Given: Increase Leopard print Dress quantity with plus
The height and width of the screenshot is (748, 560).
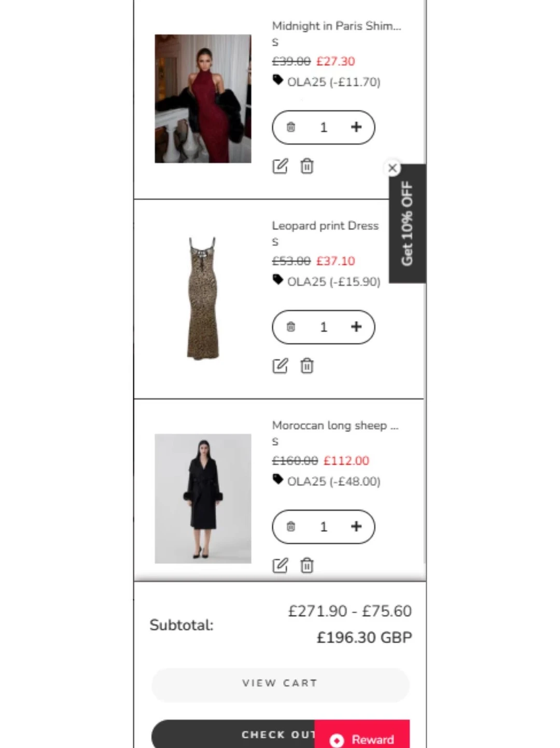Looking at the screenshot, I should [356, 327].
